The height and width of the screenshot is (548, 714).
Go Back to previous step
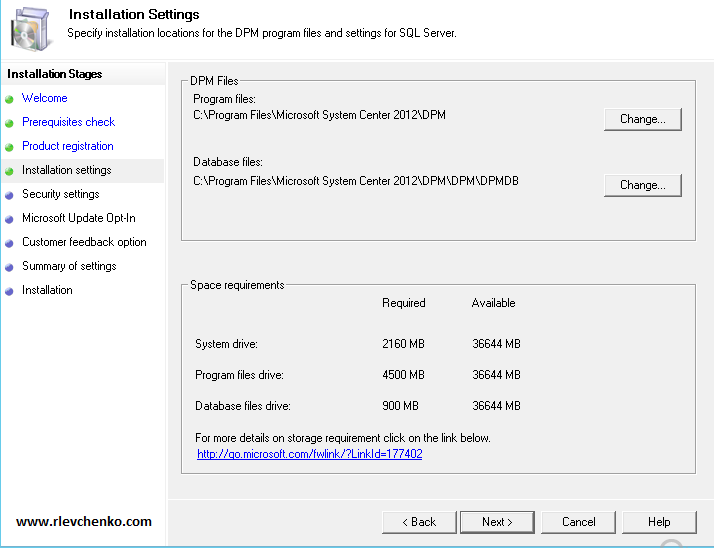click(x=419, y=522)
